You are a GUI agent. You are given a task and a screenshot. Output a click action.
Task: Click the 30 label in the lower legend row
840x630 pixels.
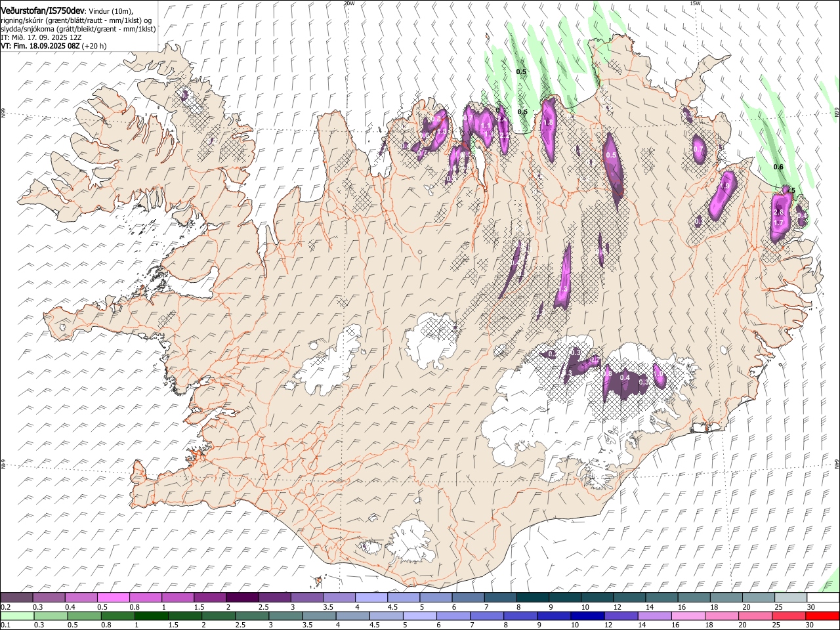point(811,625)
